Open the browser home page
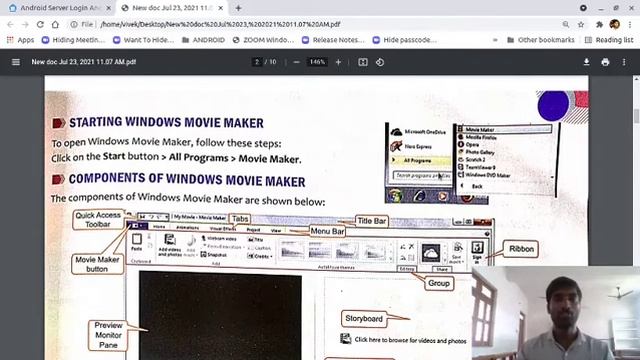Viewport: 640px width, 360px height. coord(55,24)
